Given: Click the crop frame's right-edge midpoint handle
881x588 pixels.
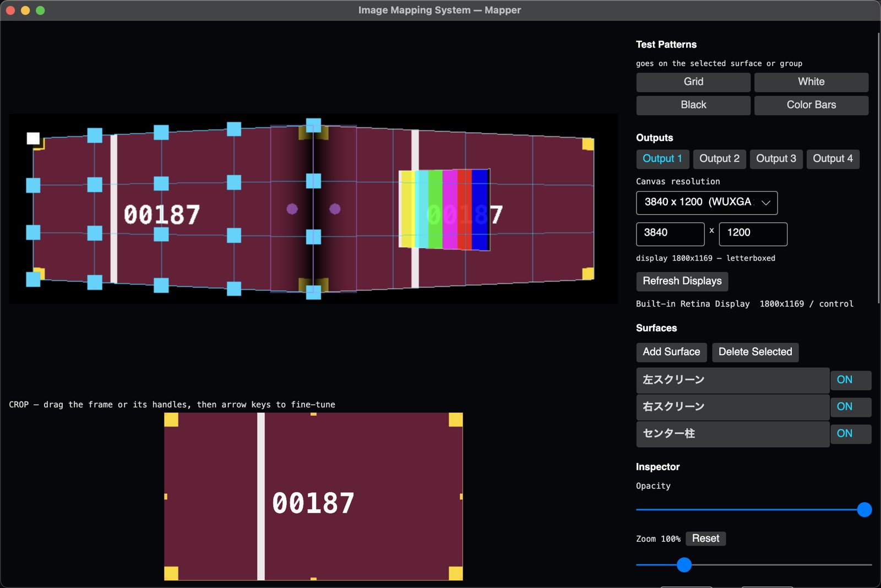Looking at the screenshot, I should point(461,497).
